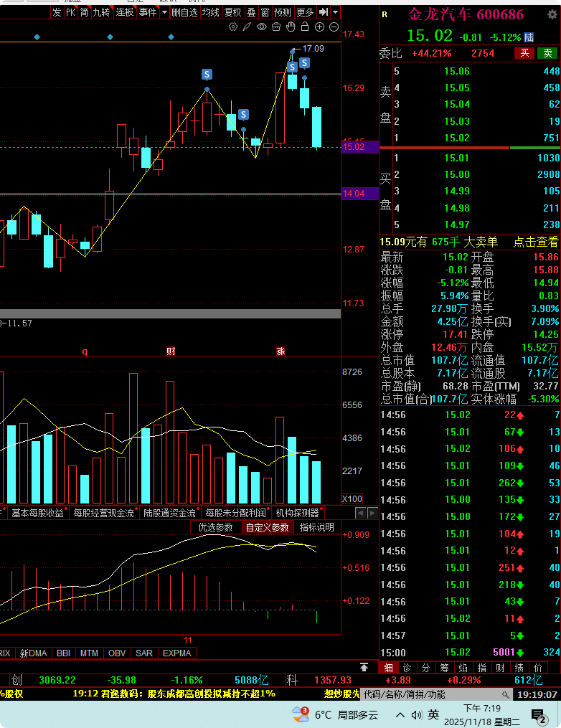Select the drawing pen tool
Image resolution: width=561 pixels, height=728 pixels.
[x=247, y=27]
